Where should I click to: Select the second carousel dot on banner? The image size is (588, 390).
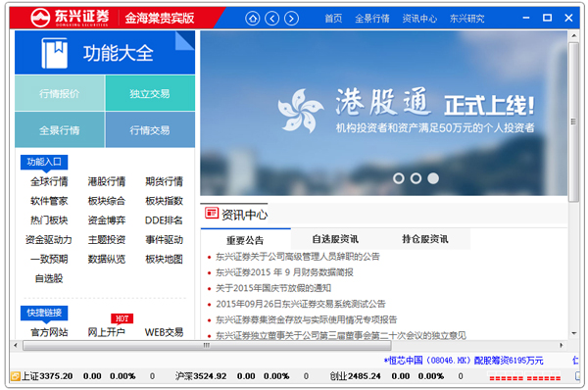point(416,178)
